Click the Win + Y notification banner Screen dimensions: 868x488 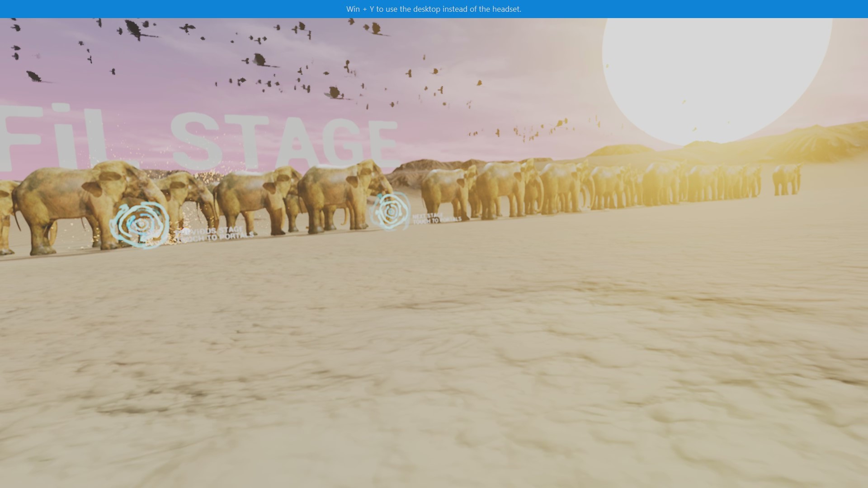pos(434,8)
